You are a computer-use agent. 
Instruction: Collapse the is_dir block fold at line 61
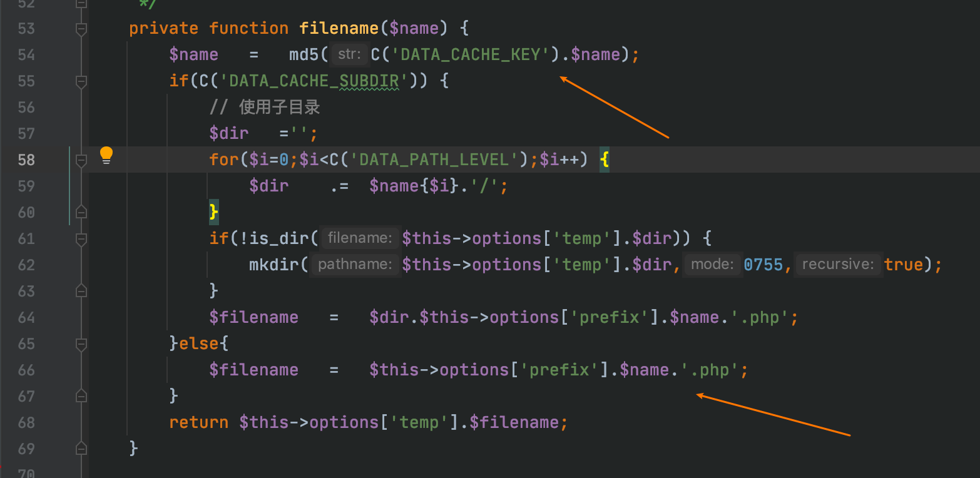(x=81, y=239)
